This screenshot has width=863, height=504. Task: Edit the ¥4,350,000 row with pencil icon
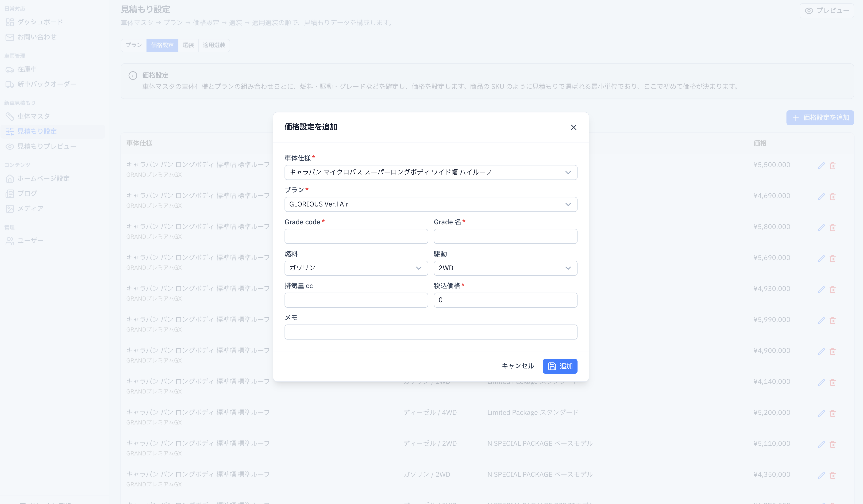pos(821,475)
